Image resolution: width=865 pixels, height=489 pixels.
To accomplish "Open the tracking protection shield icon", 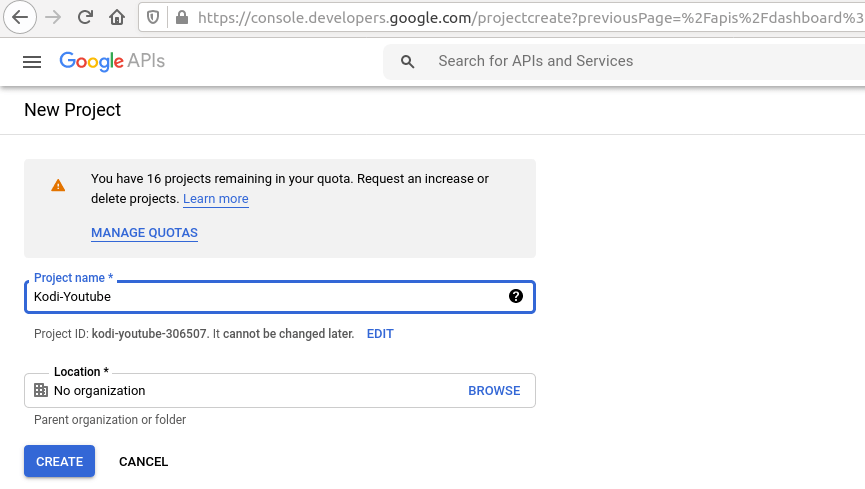I will [153, 17].
